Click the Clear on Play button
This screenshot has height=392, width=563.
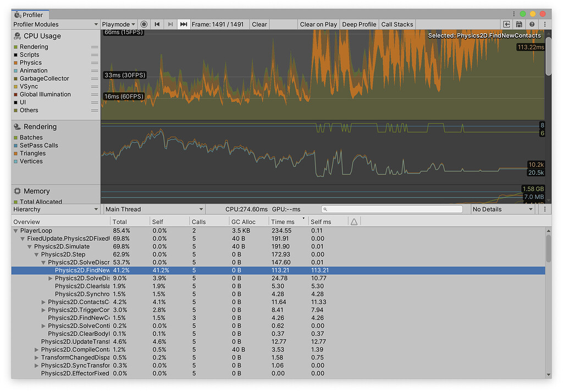[x=318, y=24]
